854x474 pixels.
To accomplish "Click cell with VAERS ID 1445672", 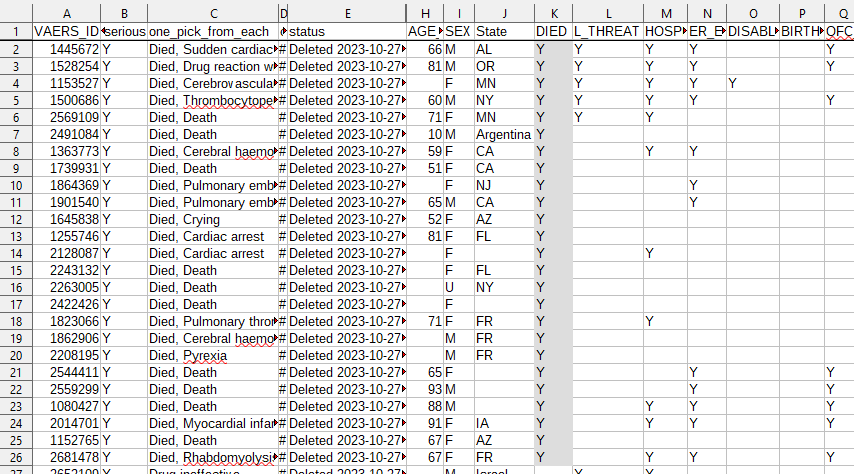I will pyautogui.click(x=66, y=50).
